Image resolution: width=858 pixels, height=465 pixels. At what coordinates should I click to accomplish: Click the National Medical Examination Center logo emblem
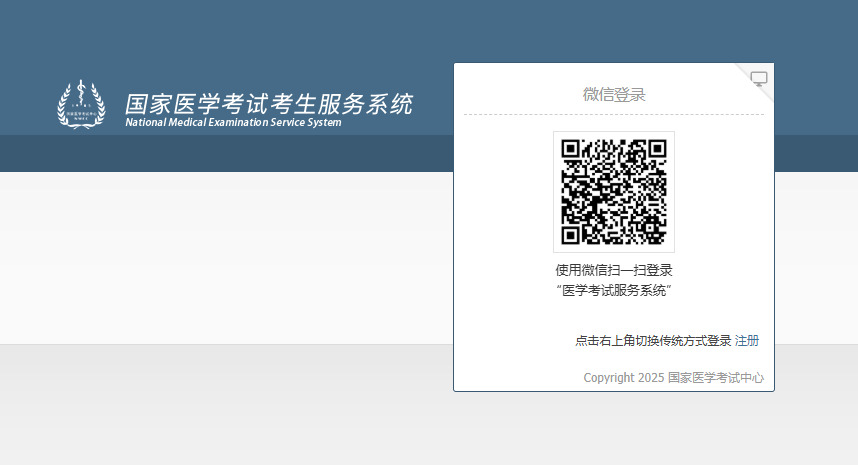[82, 104]
